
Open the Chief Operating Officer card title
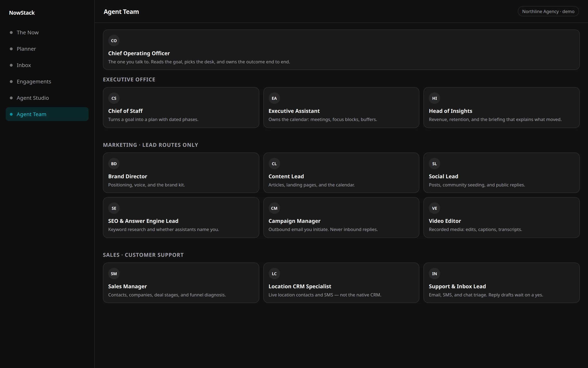tap(139, 53)
